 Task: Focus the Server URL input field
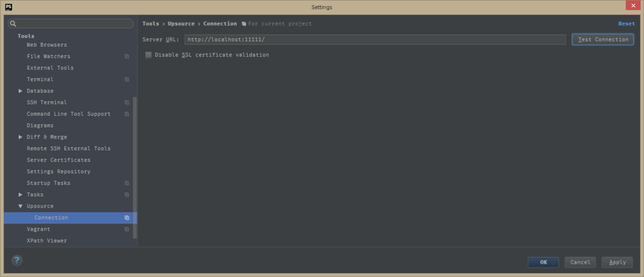tap(375, 40)
